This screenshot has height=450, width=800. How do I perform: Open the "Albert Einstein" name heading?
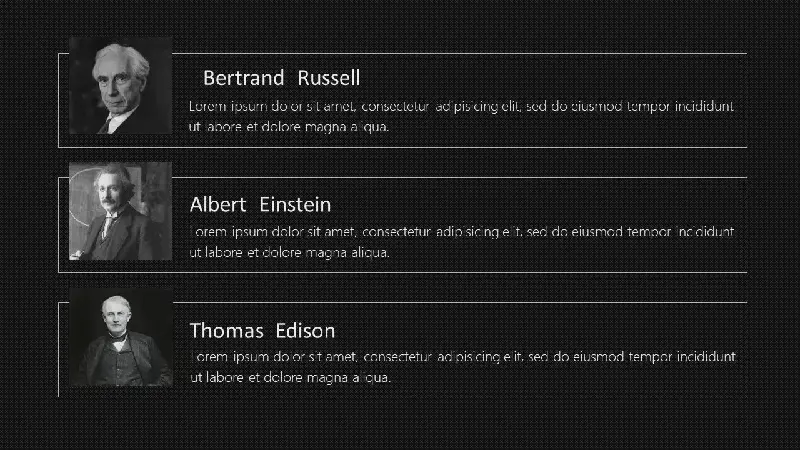(260, 205)
